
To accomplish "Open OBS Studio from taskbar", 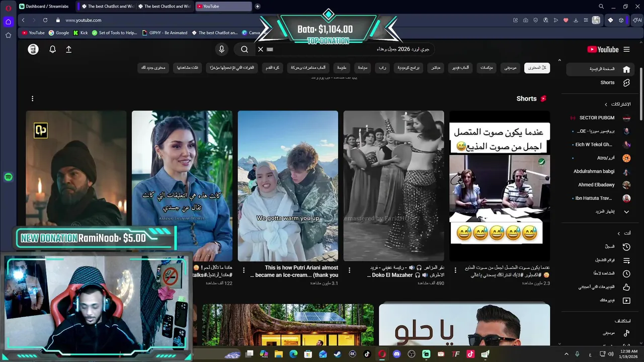I will 411,354.
